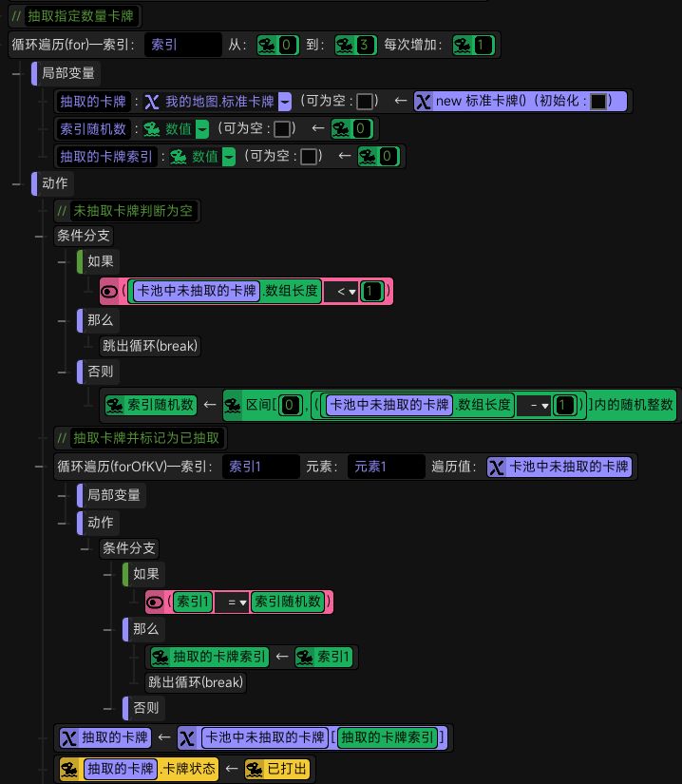Click the eye icon in 数组长度 < 1 condition
The width and height of the screenshot is (682, 784).
click(109, 292)
